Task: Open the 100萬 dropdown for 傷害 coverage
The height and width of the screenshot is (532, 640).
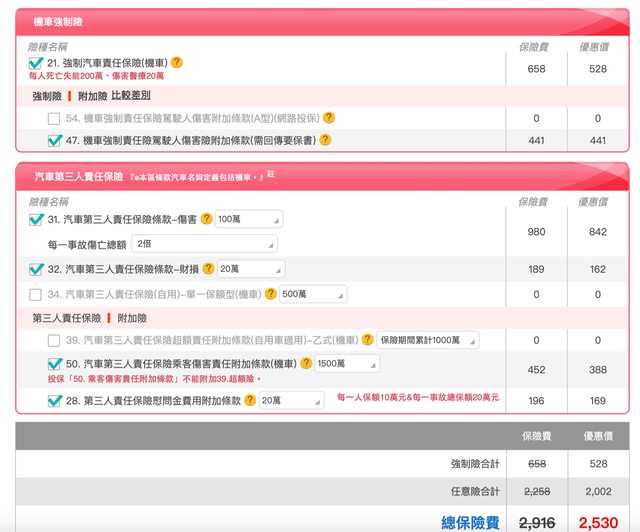Action: 249,219
